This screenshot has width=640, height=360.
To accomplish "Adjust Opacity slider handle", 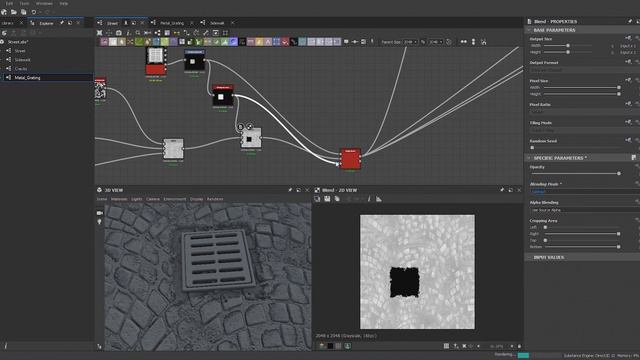I will click(x=619, y=173).
